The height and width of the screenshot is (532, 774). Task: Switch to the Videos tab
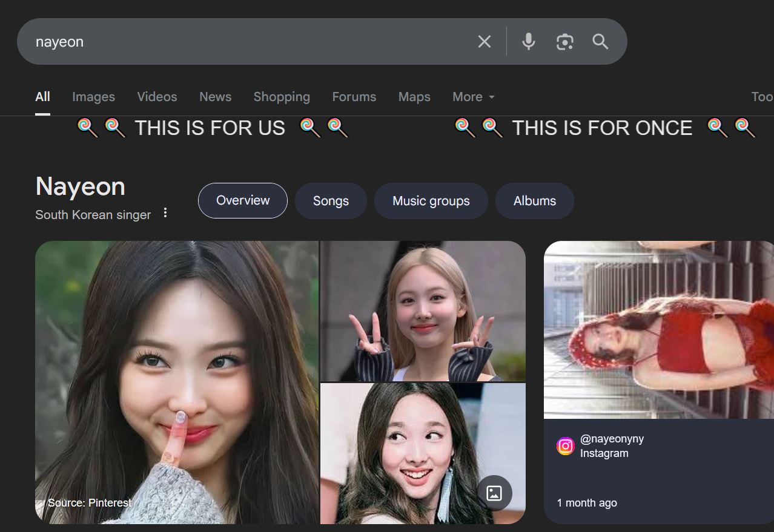(x=157, y=97)
